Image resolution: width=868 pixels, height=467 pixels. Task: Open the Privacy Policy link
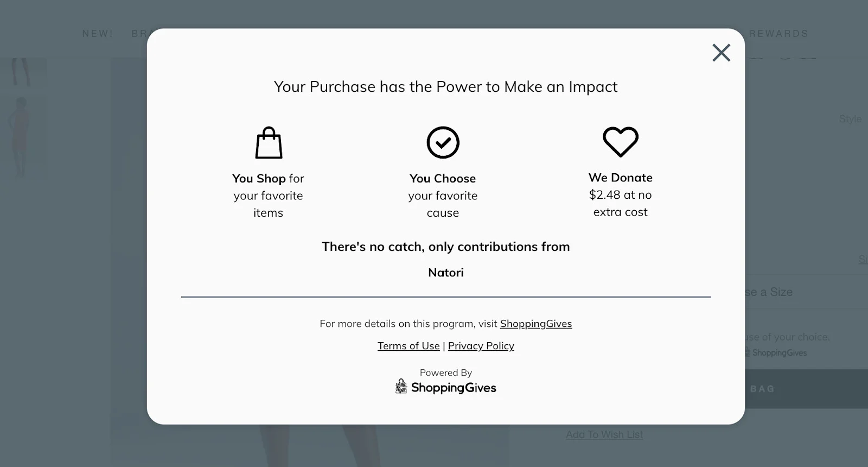tap(481, 346)
